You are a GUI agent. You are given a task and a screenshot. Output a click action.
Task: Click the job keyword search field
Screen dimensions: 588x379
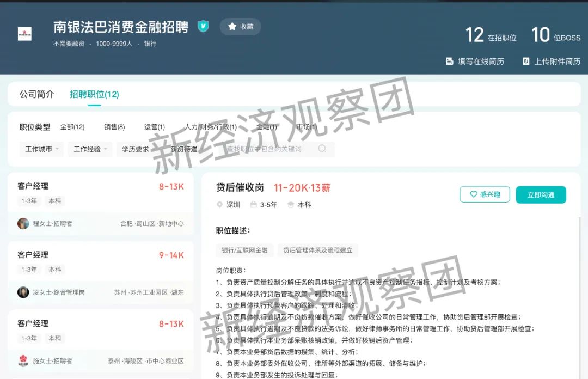click(277, 149)
